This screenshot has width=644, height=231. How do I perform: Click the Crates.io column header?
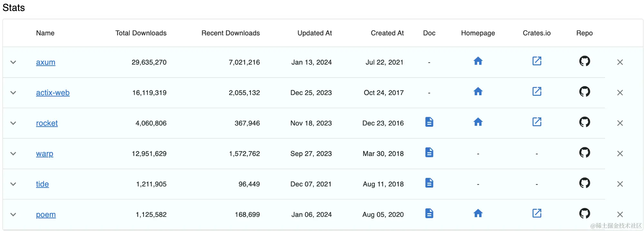[537, 33]
